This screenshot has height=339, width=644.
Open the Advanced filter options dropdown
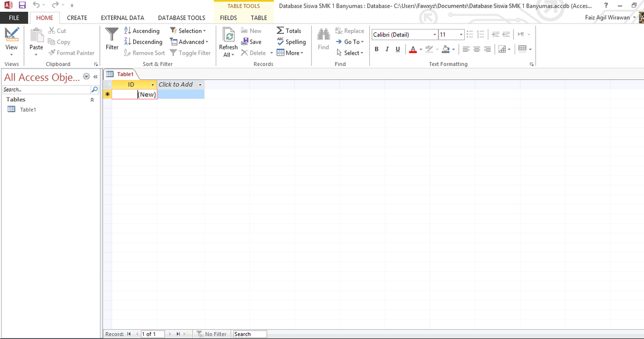(189, 42)
